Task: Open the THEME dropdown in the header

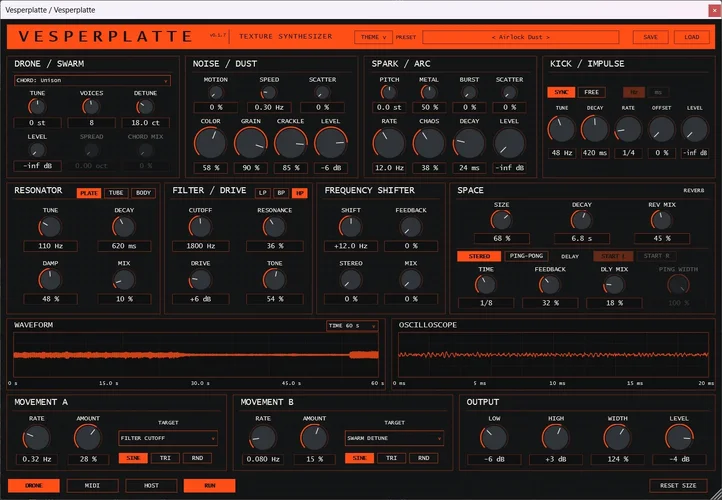Action: [x=373, y=37]
